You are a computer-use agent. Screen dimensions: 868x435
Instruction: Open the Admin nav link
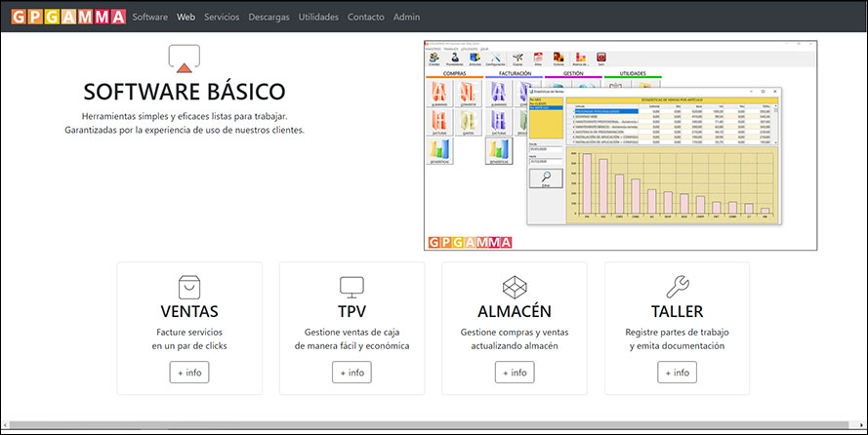click(406, 18)
